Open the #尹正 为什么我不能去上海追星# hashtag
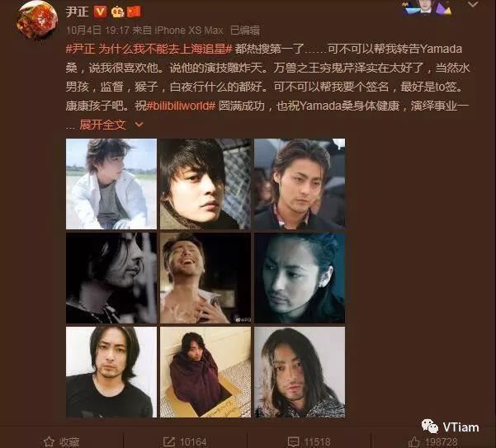The image size is (496, 448). 149,49
